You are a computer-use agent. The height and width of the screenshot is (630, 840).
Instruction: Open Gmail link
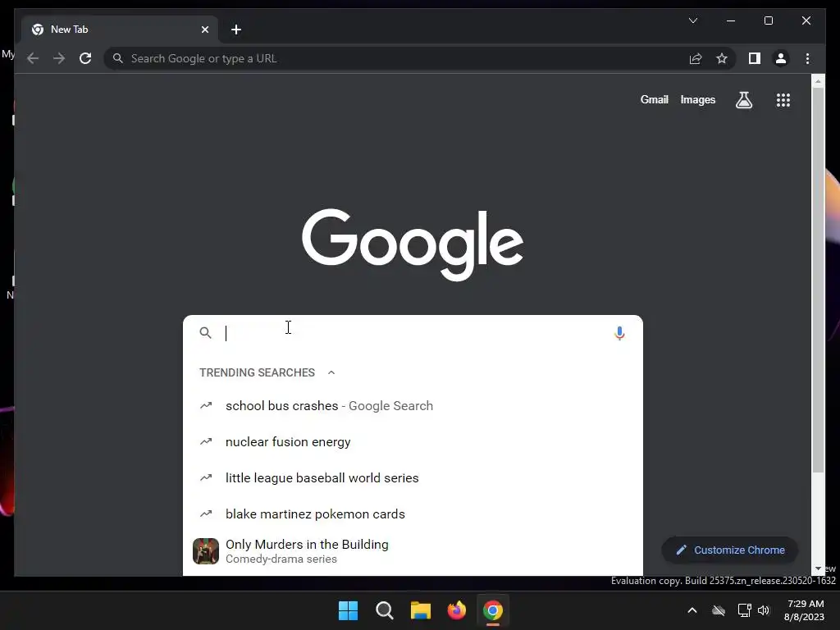click(654, 99)
